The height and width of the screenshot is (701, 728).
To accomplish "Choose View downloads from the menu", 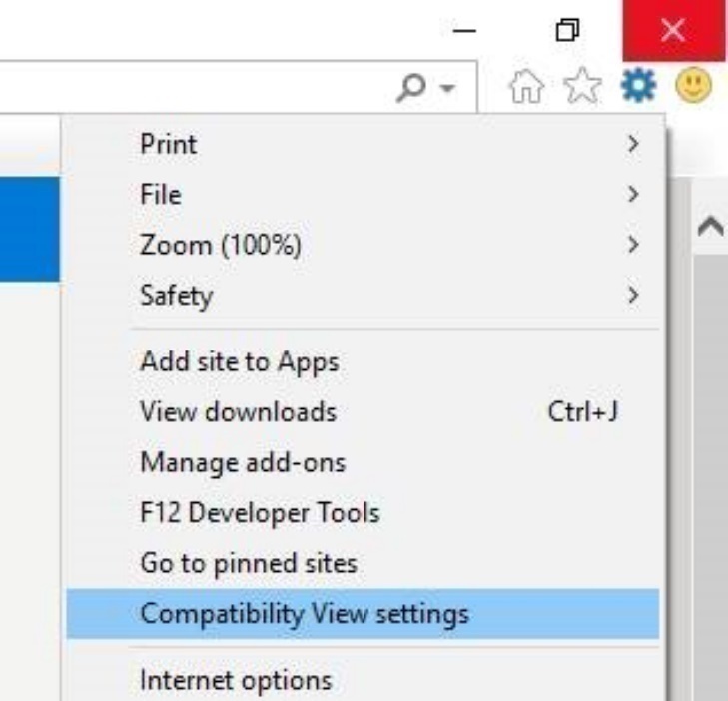I will (x=238, y=411).
